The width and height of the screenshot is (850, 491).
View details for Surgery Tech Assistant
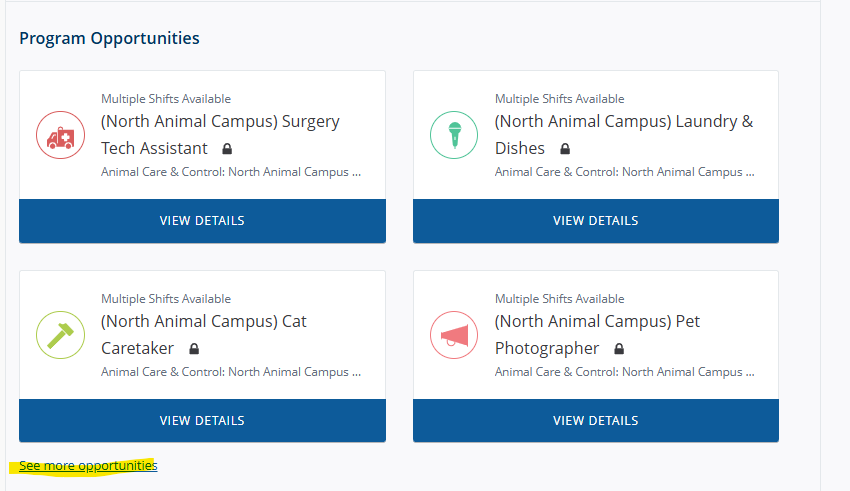point(202,221)
